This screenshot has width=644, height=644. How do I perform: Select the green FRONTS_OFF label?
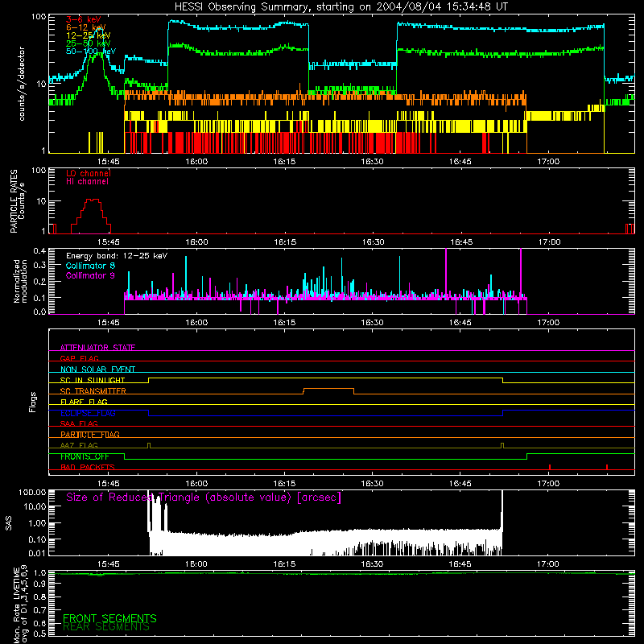[x=85, y=456]
